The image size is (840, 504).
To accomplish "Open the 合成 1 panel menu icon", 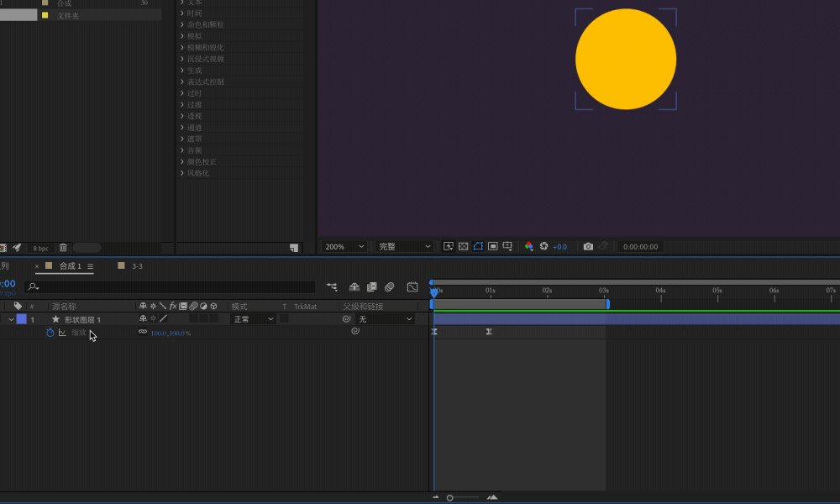I will [91, 266].
